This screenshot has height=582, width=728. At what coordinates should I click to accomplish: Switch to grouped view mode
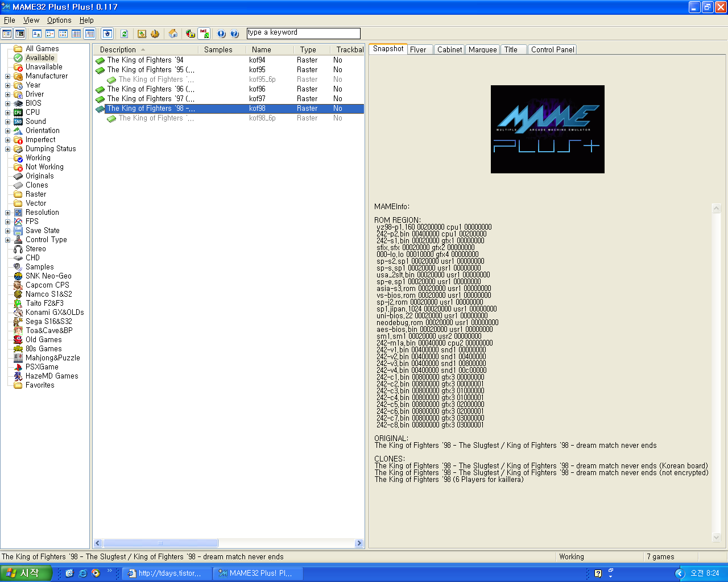[x=89, y=34]
